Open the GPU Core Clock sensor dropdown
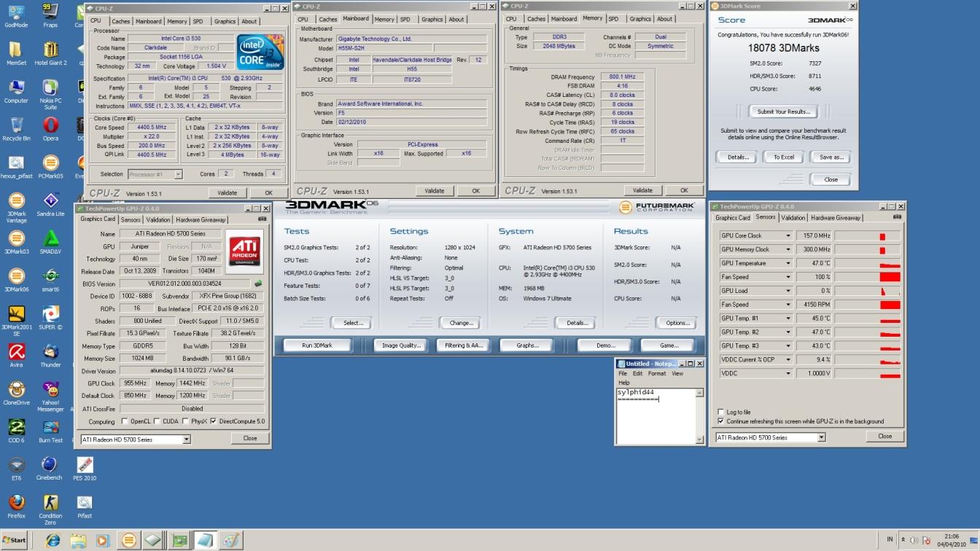The width and height of the screenshot is (980, 551). click(787, 235)
